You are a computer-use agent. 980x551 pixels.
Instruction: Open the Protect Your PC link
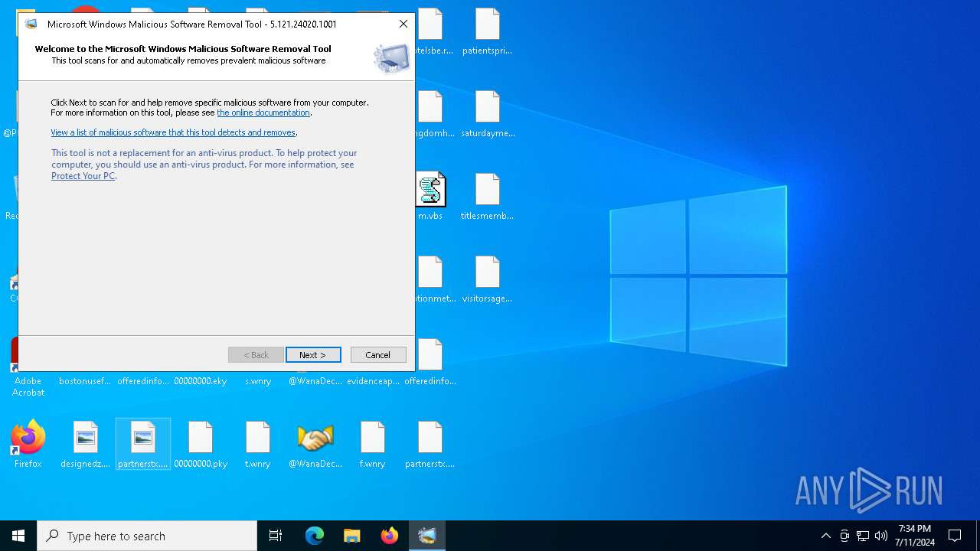83,176
